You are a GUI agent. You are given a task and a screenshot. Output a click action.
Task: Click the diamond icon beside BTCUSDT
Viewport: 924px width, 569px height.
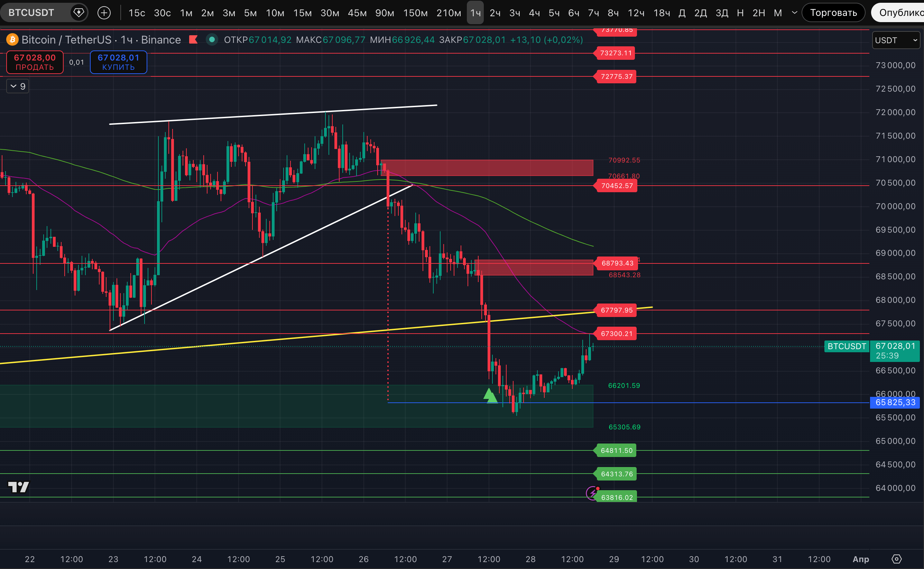pyautogui.click(x=78, y=13)
